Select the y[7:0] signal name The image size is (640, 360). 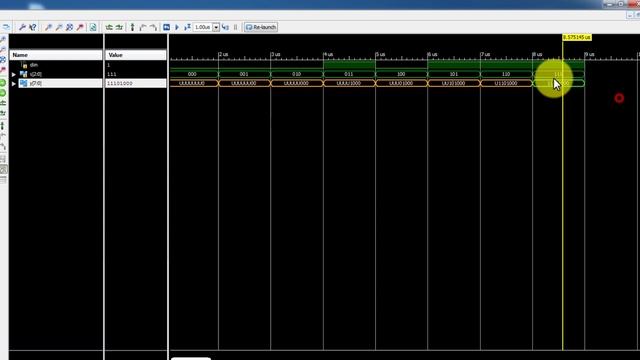[36, 83]
